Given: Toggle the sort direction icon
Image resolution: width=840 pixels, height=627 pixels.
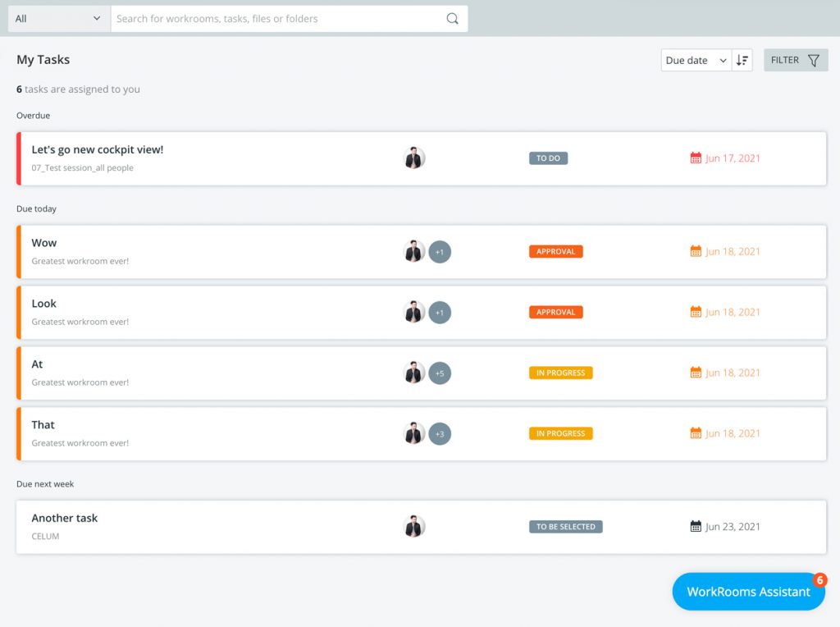Looking at the screenshot, I should point(742,60).
